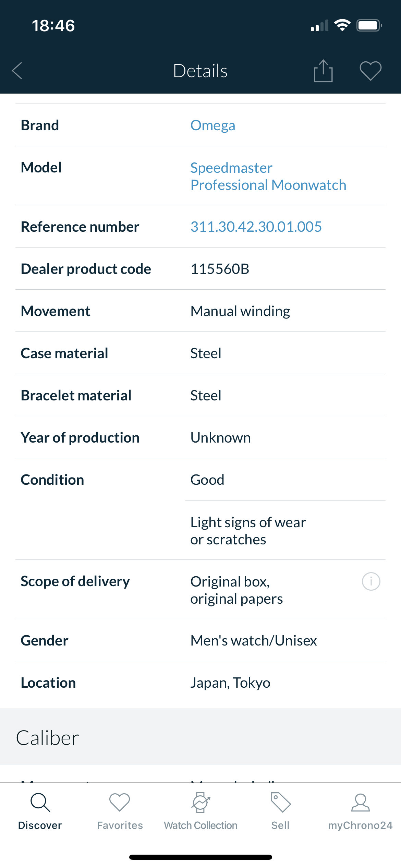Tap the Discover magnifier icon
The image size is (401, 868).
point(40,803)
